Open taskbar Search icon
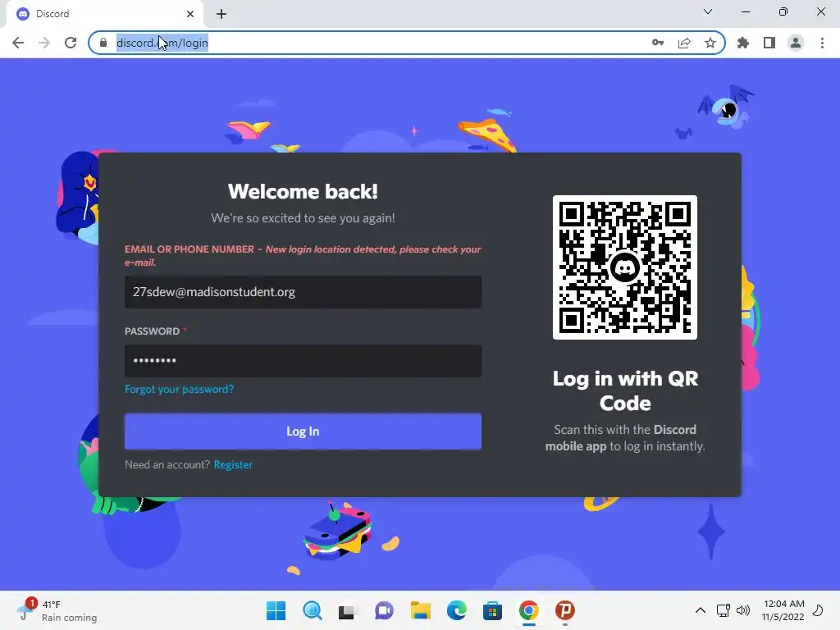The image size is (840, 630). coord(313,610)
